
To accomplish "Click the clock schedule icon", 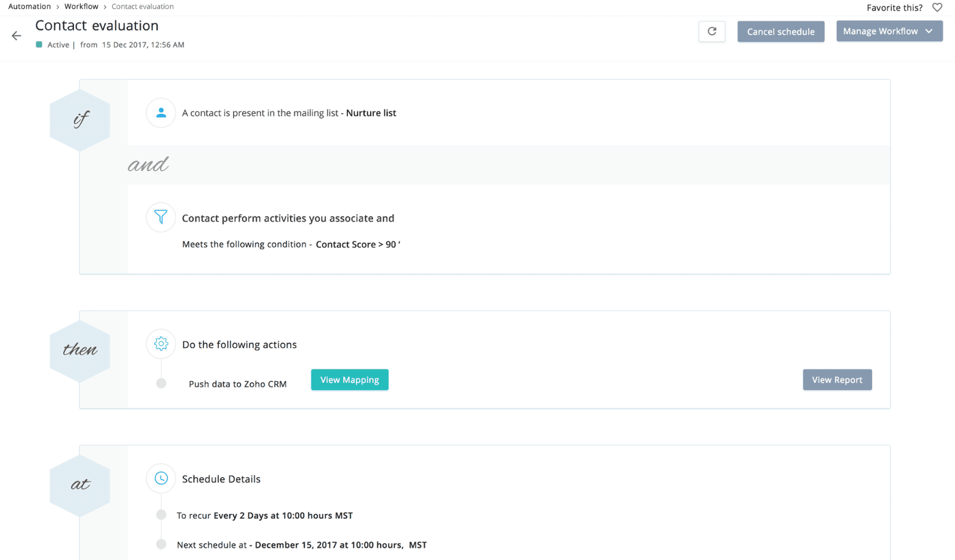I will tap(161, 478).
